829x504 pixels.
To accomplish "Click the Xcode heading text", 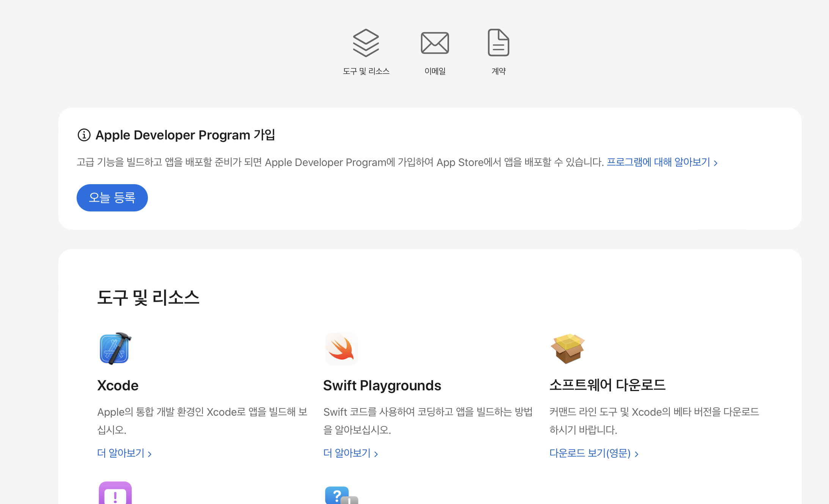I will (x=118, y=385).
